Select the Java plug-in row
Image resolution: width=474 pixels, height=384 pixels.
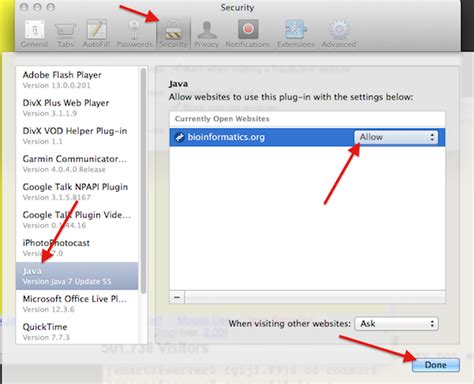[x=77, y=276]
